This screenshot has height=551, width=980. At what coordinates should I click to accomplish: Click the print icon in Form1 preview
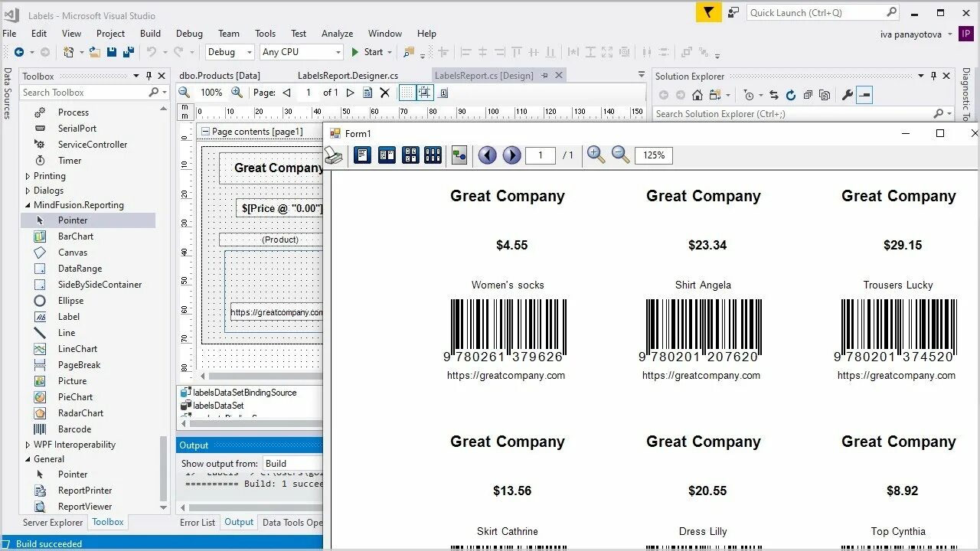(x=334, y=155)
